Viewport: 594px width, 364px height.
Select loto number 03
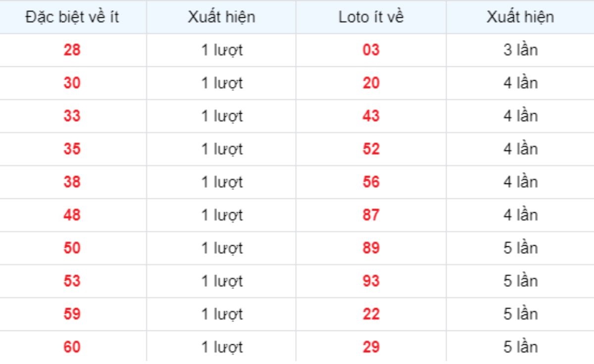point(371,50)
